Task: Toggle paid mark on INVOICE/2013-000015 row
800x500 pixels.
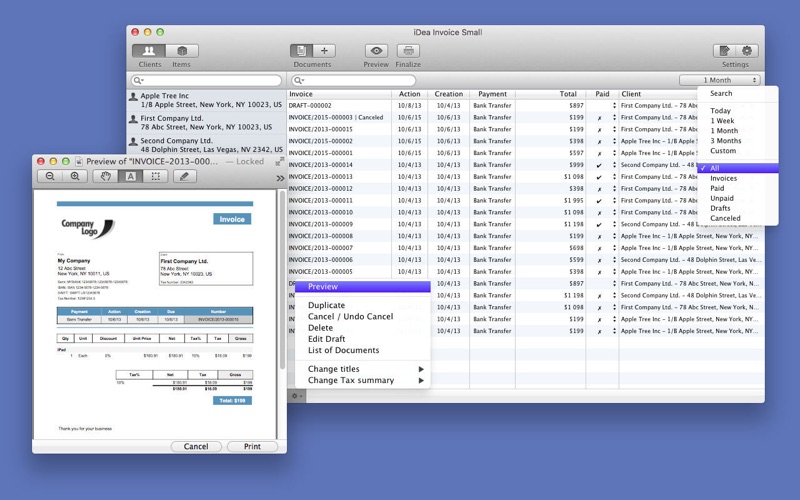Action: click(x=600, y=130)
